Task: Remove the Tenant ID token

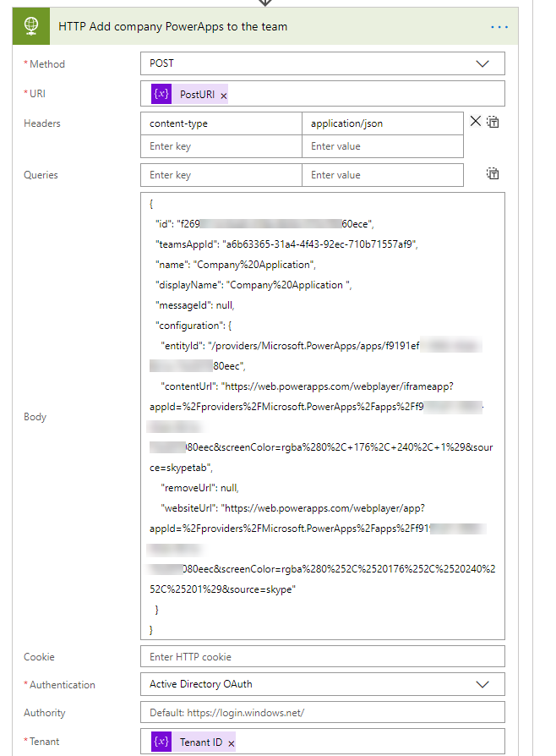Action: click(x=232, y=742)
